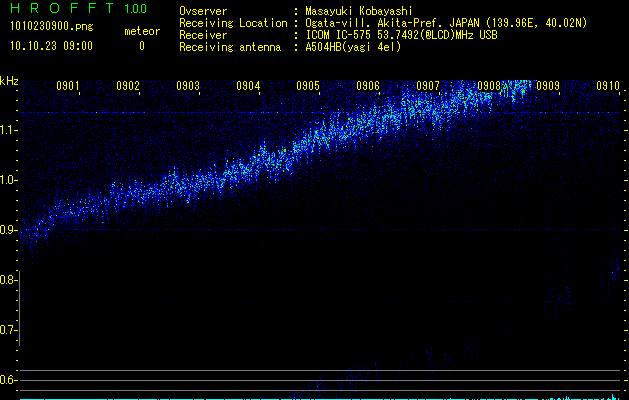Screen dimensions: 629x400
Task: Click the 0908 time marker
Action: coord(489,86)
